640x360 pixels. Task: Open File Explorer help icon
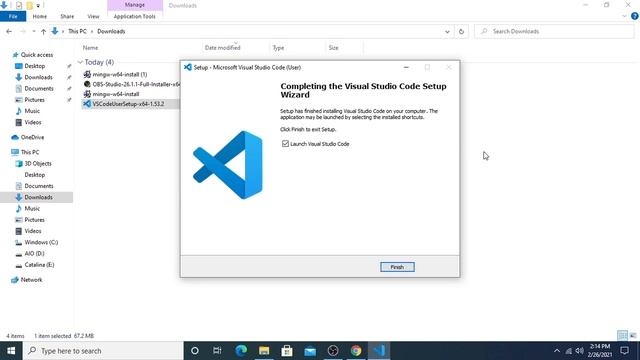click(635, 16)
